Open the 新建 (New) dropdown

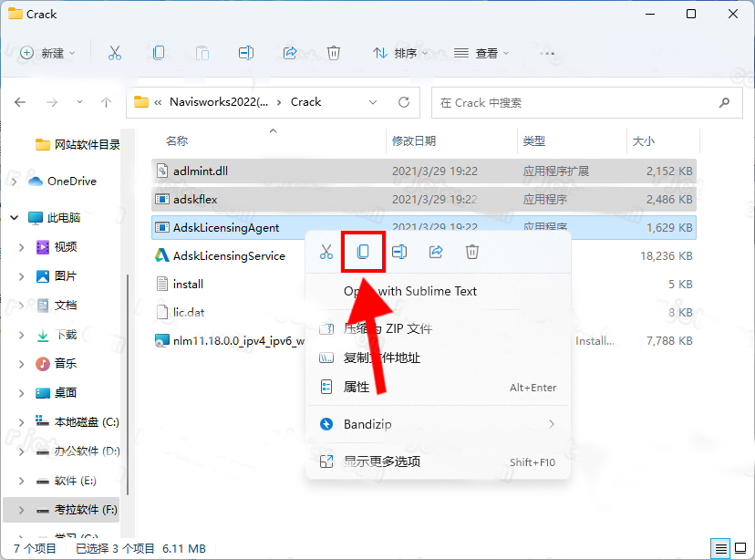47,53
